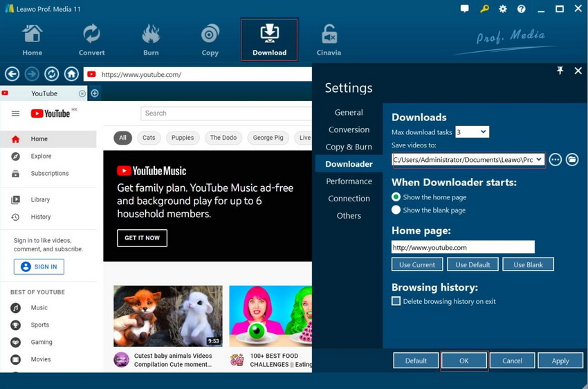The image size is (588, 389).
Task: Open folder icon beside save path
Action: coord(572,160)
